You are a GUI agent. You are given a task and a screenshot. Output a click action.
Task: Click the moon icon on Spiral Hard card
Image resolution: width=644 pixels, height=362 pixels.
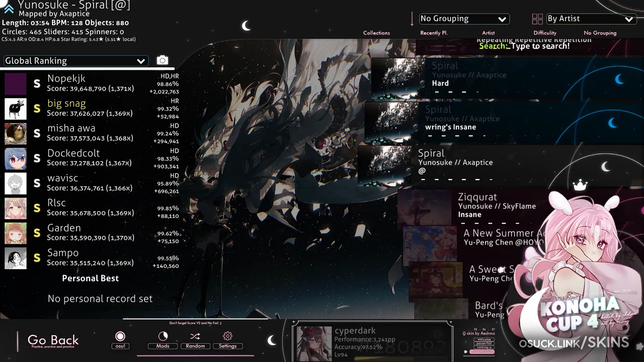[x=620, y=79]
